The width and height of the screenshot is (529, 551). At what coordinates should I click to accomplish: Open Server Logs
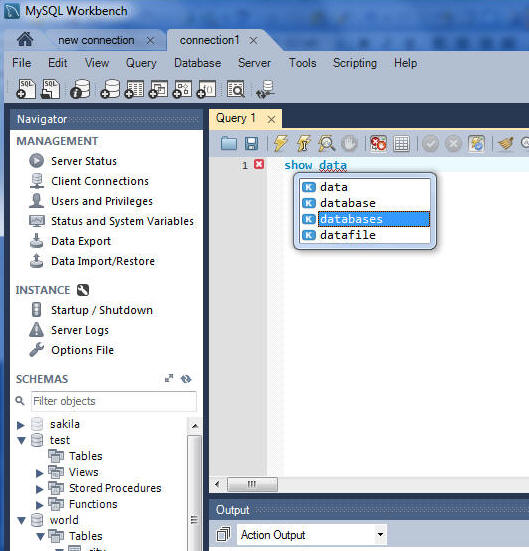[x=80, y=330]
